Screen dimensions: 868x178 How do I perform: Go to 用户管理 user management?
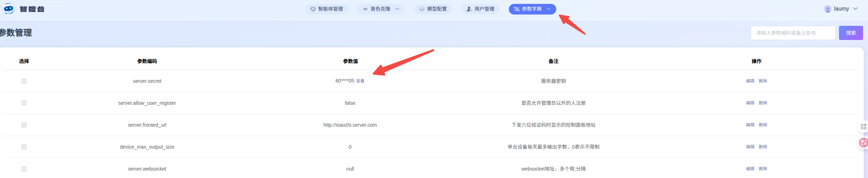[480, 9]
